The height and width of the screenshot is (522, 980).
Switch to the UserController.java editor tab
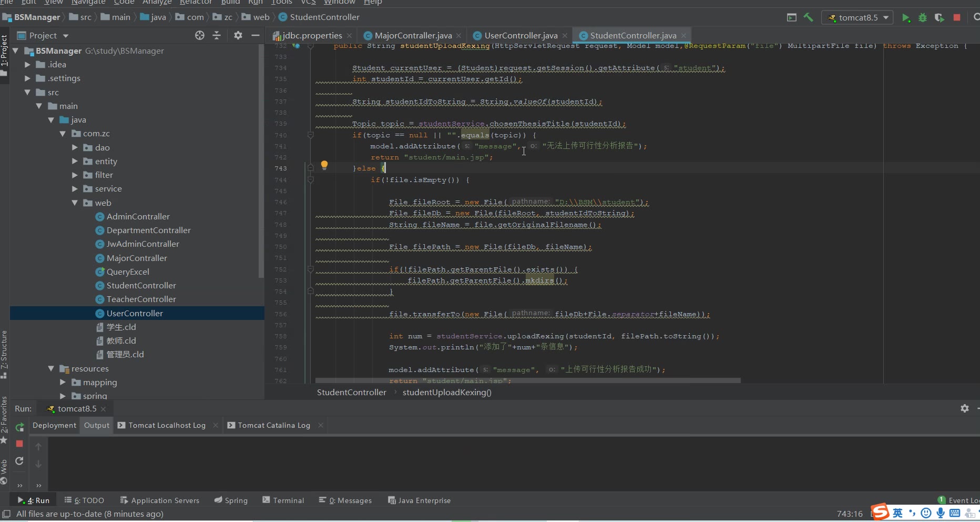[x=520, y=35]
